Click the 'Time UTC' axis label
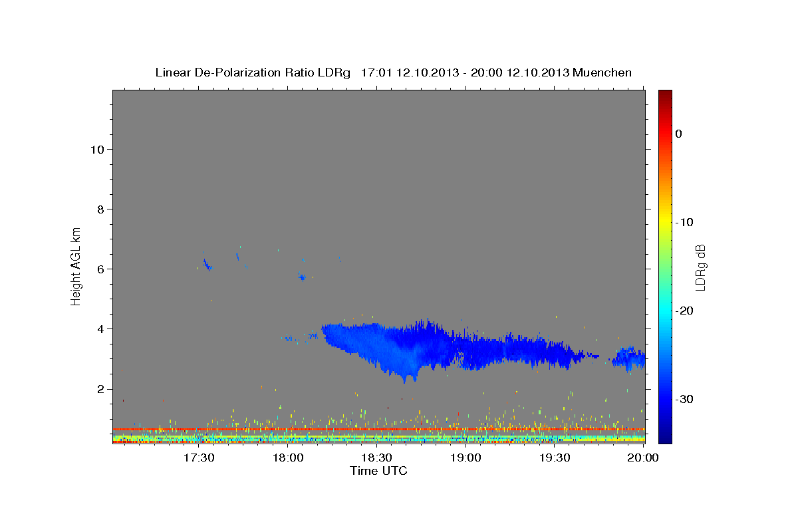Image resolution: width=798 pixels, height=532 pixels. click(x=378, y=471)
